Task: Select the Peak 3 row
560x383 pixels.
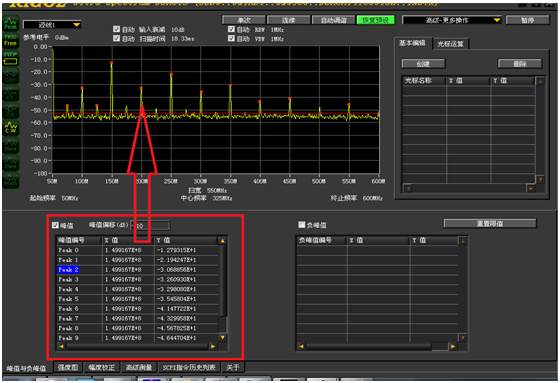Action: (x=138, y=279)
